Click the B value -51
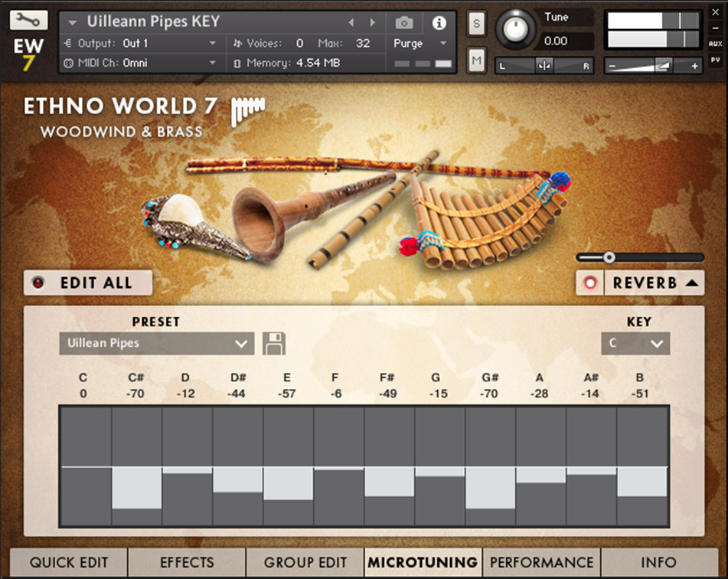The height and width of the screenshot is (579, 728). [640, 394]
